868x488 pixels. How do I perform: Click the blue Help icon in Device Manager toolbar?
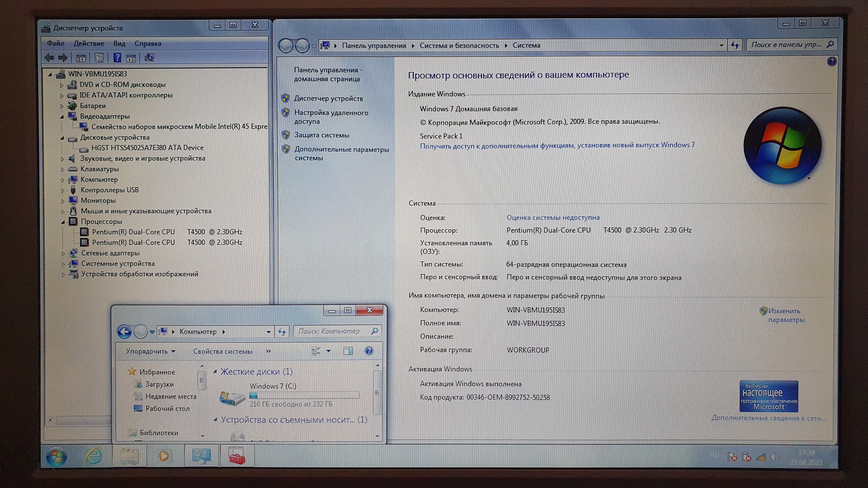[x=117, y=58]
